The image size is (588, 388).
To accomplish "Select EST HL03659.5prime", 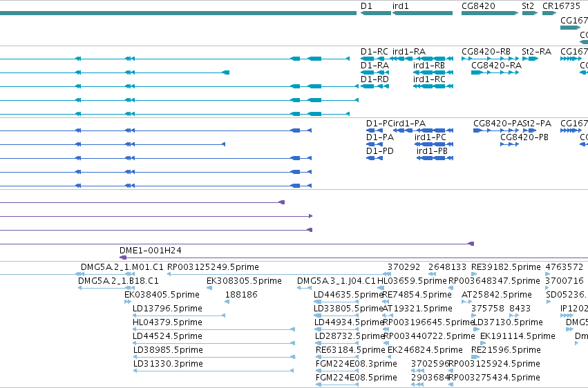I will point(381,289).
